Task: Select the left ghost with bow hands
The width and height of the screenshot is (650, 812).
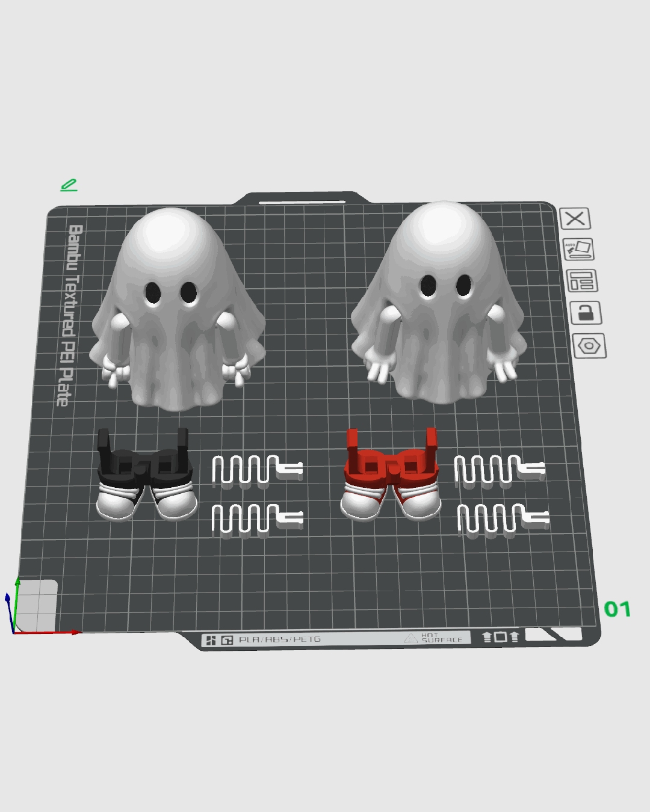Action: [x=177, y=310]
